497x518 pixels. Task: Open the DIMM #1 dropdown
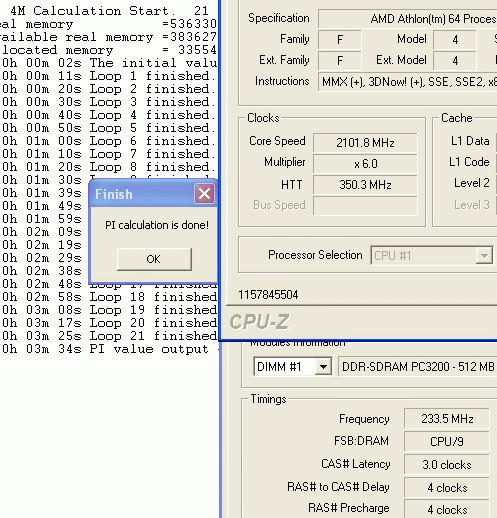[323, 367]
